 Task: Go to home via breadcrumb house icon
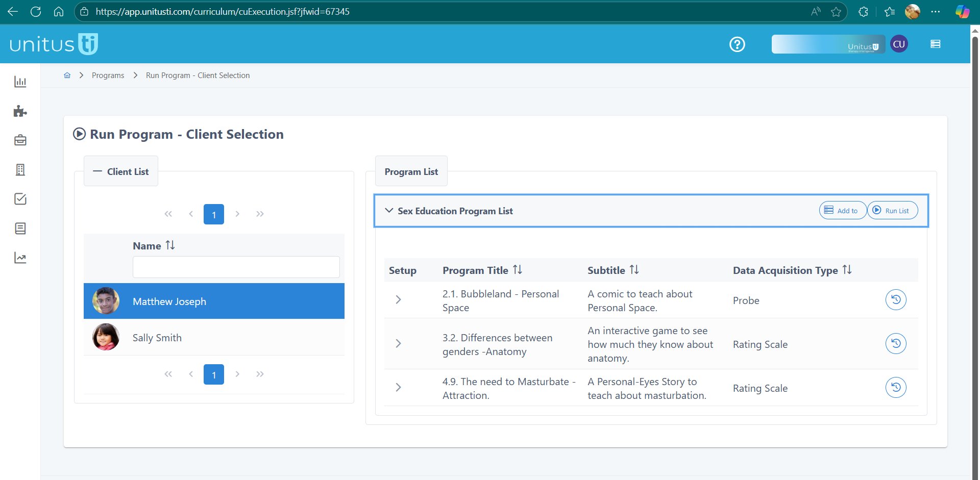(67, 75)
